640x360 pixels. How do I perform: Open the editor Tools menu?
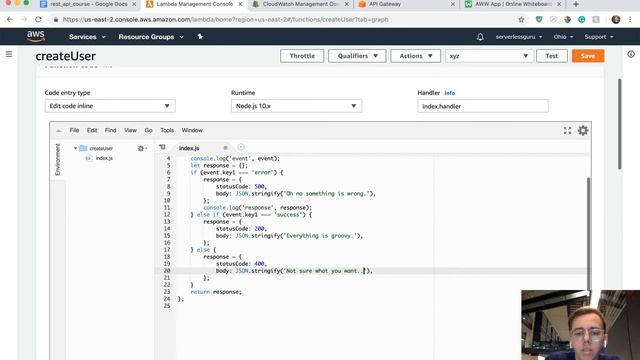167,130
